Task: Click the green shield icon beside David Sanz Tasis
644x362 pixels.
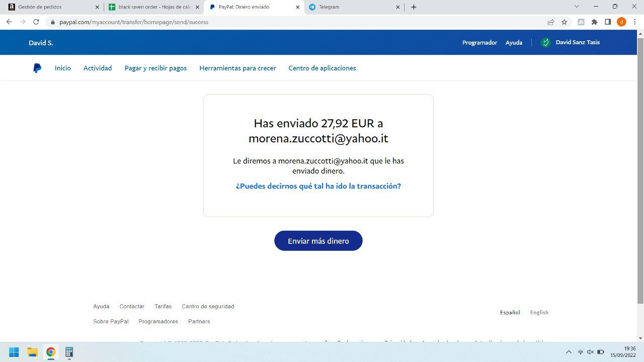Action: [x=545, y=43]
